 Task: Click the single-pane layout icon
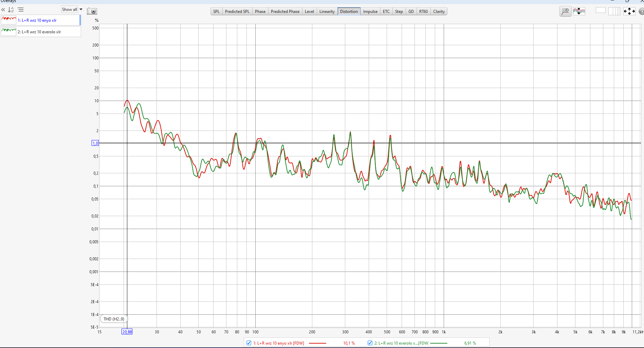(x=601, y=11)
